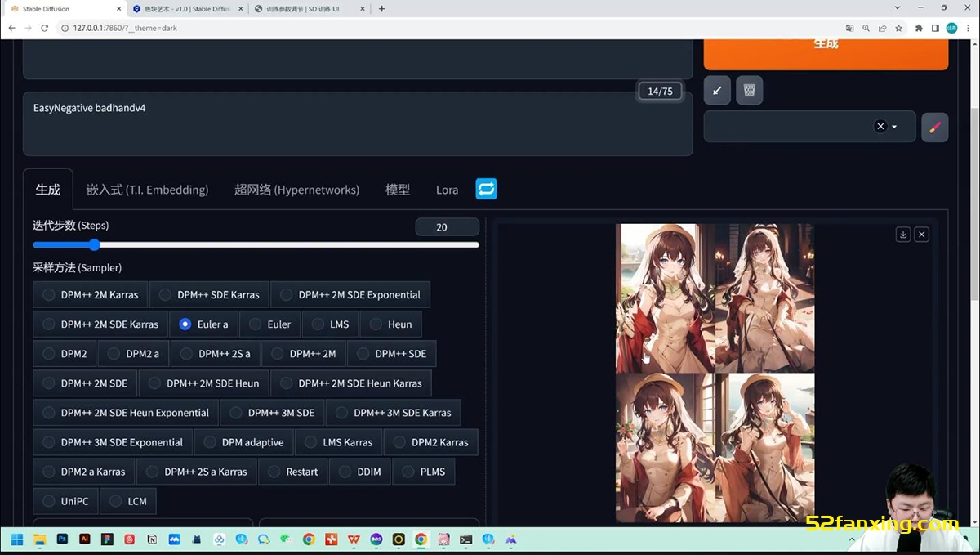The image size is (980, 555).
Task: Click the Steps value field showing 20
Action: coord(447,227)
